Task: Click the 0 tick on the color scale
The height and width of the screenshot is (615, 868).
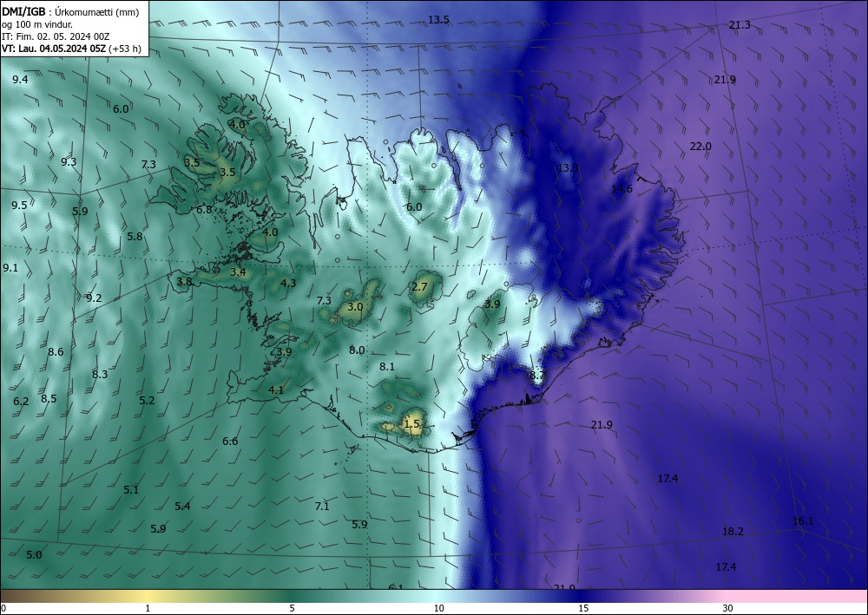Action: tap(3, 609)
